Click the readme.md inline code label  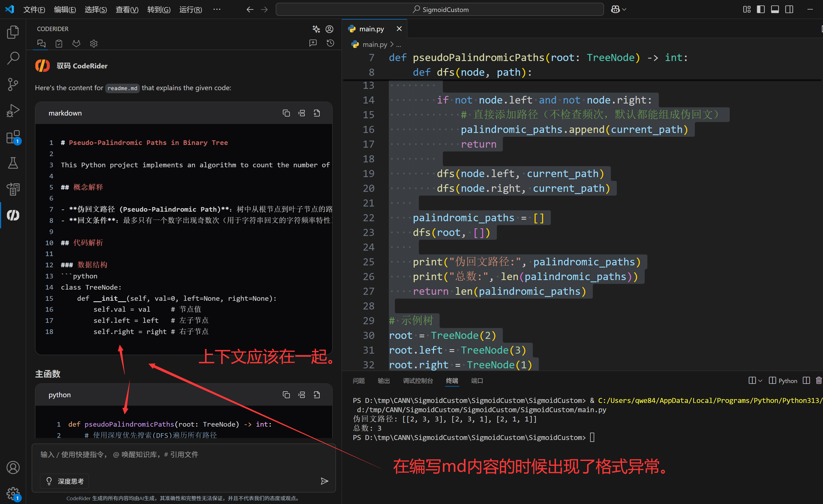[122, 88]
